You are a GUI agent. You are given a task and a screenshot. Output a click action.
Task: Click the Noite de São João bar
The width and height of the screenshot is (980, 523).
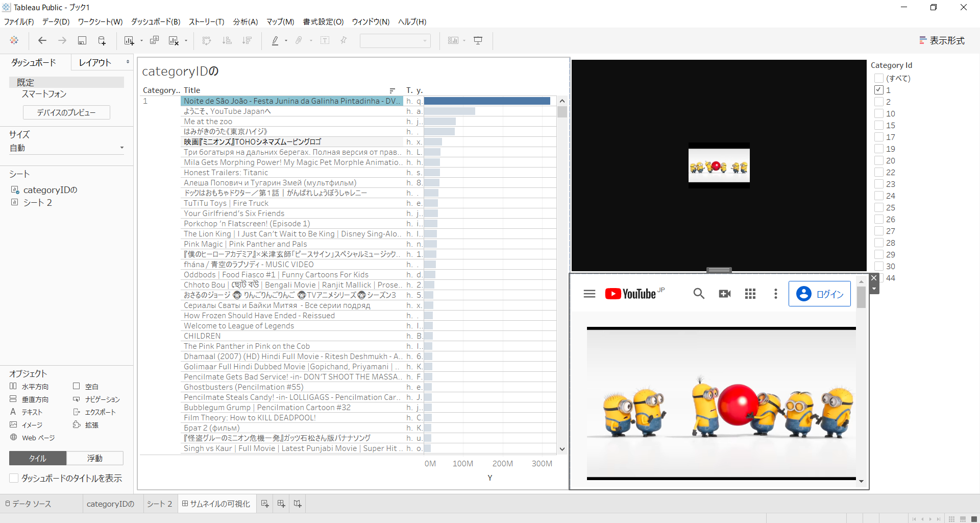tap(487, 101)
